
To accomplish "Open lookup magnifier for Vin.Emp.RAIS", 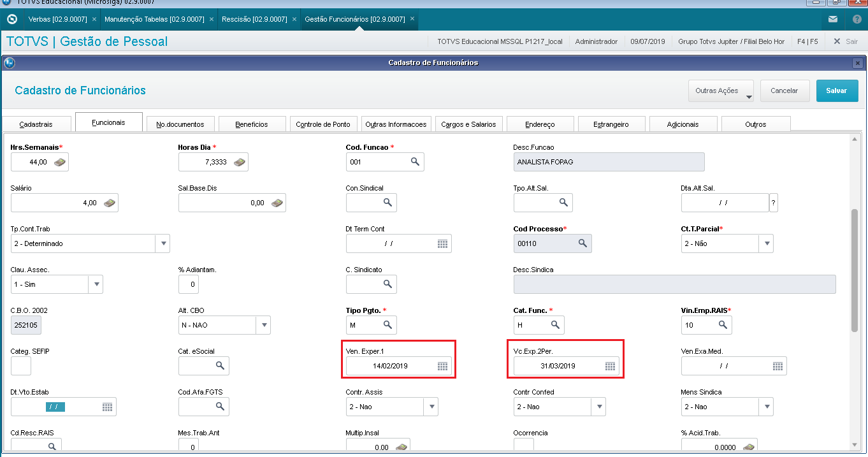I will point(723,325).
